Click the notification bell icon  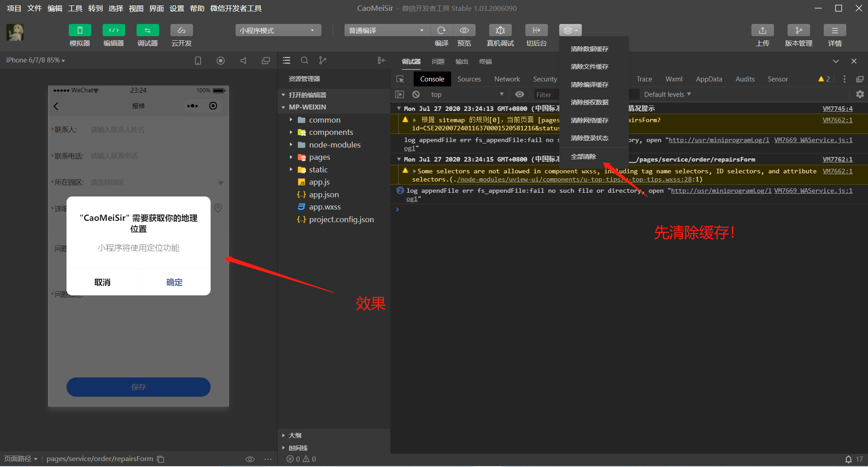coord(849,459)
